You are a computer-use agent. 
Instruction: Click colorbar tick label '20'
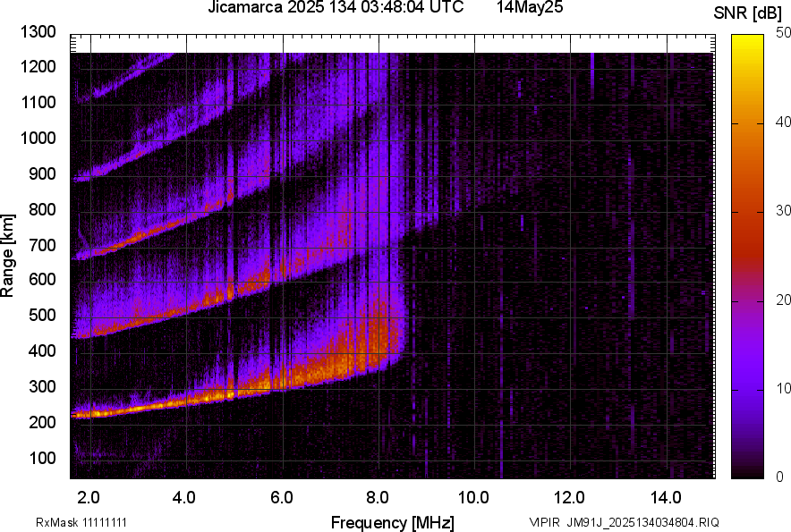(x=783, y=300)
